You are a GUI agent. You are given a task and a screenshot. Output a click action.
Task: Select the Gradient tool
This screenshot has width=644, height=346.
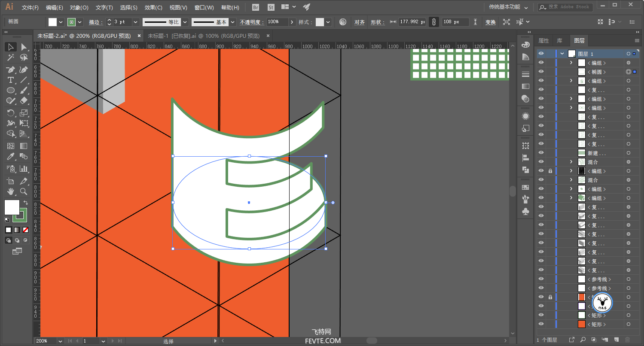tap(24, 146)
